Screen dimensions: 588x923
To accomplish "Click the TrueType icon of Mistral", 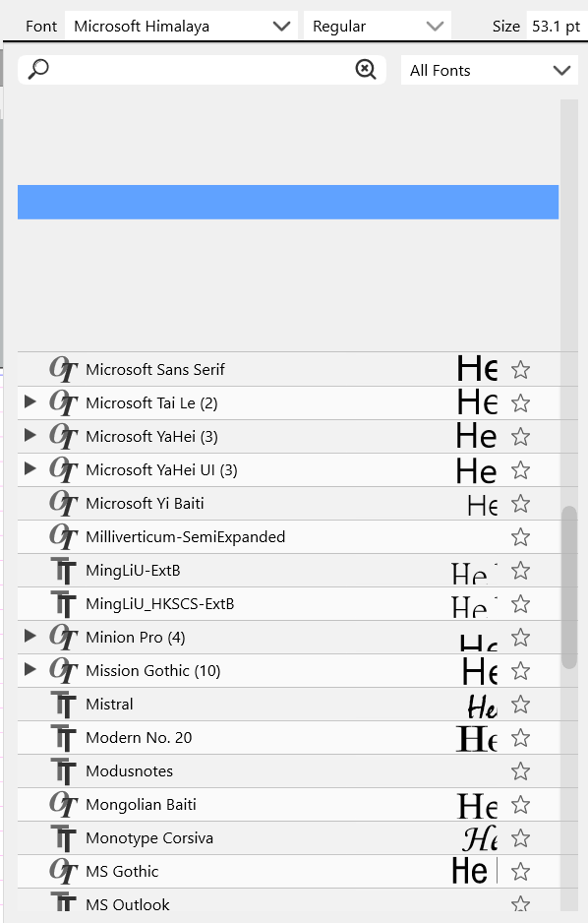I will [x=63, y=706].
